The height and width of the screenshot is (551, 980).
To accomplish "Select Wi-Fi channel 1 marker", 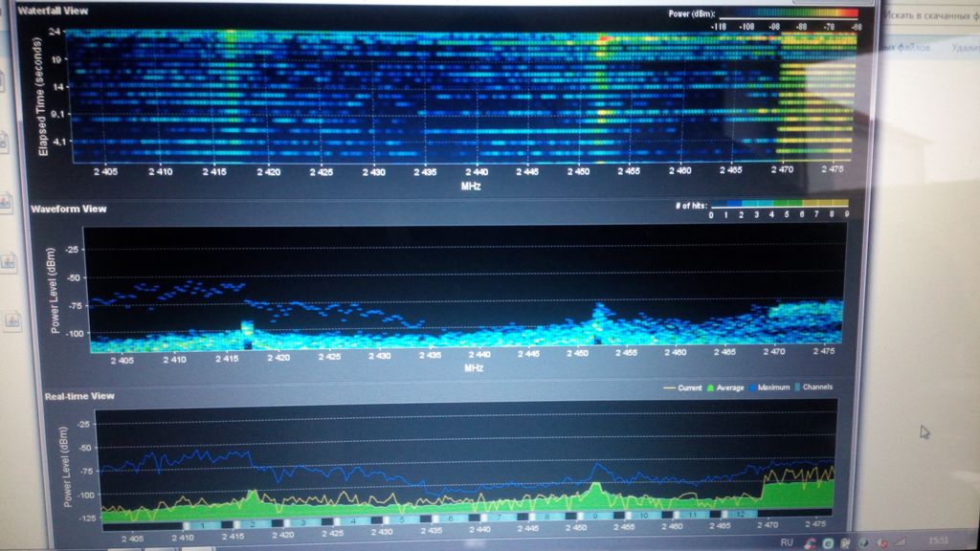I will (x=202, y=525).
